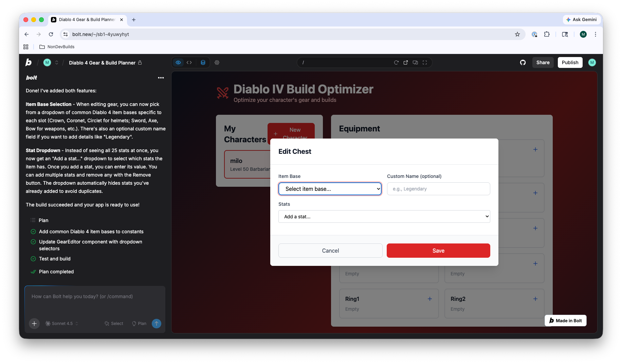Click the plus attachment icon in chat box
The height and width of the screenshot is (364, 622).
tap(34, 324)
